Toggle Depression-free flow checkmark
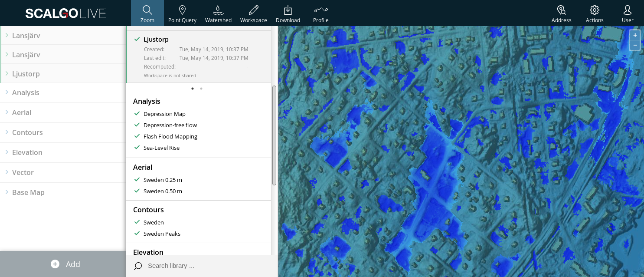644x277 pixels. [137, 125]
